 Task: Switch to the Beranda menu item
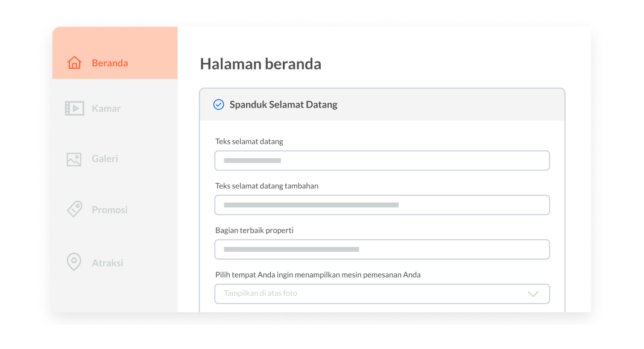110,63
